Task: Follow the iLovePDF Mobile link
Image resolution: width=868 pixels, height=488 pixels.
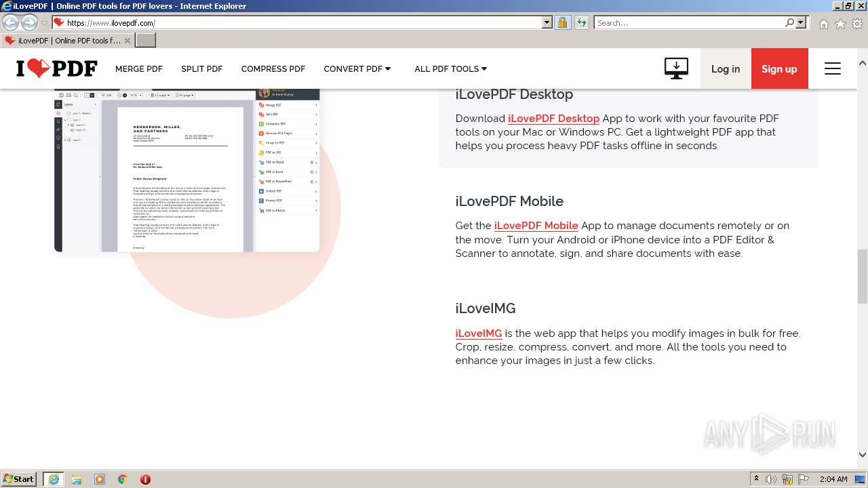Action: click(536, 226)
